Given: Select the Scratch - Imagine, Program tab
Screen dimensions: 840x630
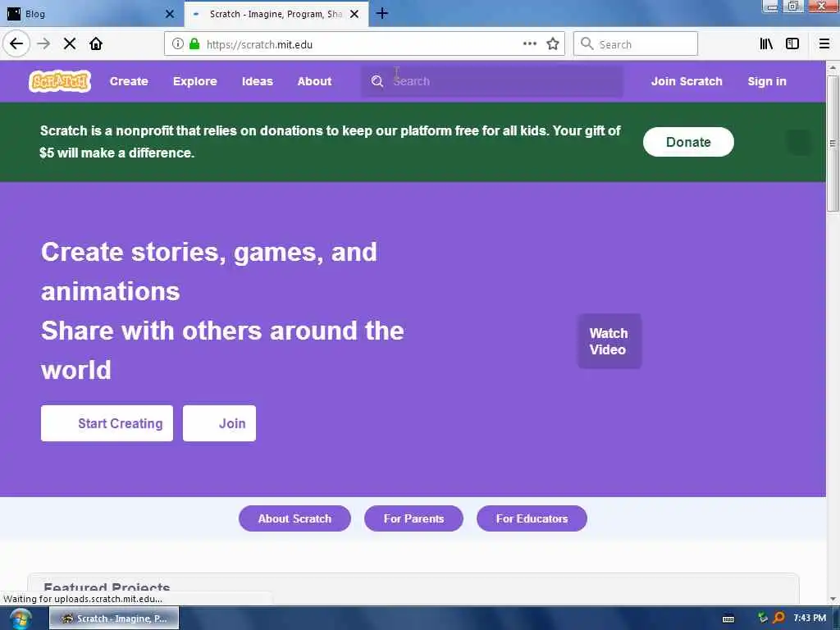Looking at the screenshot, I should [276, 14].
